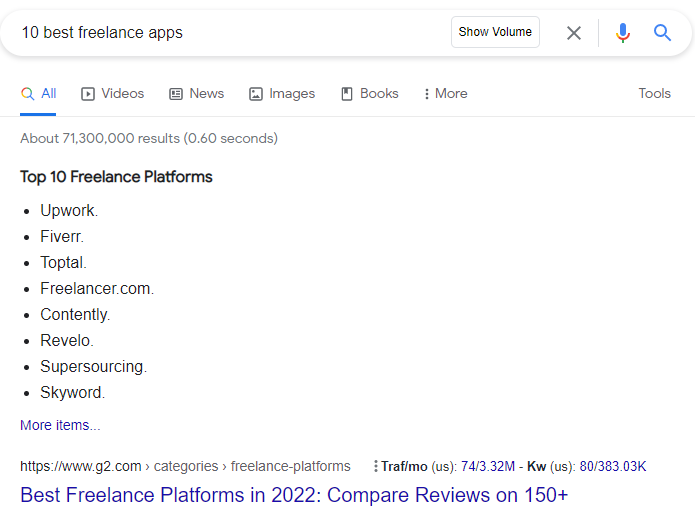Click the Show Volume button

tap(495, 32)
